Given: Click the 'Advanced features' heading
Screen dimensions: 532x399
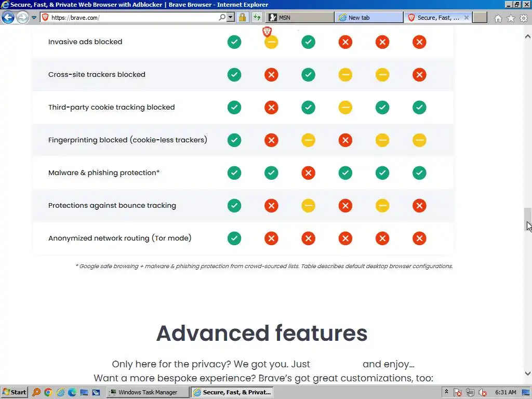Looking at the screenshot, I should tap(262, 333).
